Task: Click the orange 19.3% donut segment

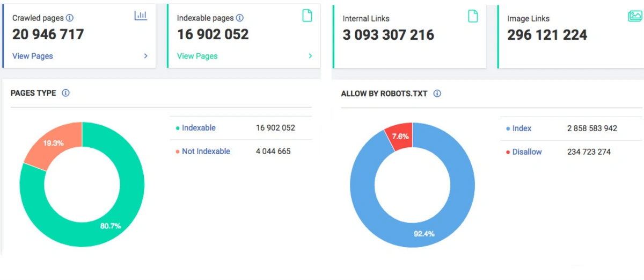Action: (x=54, y=143)
